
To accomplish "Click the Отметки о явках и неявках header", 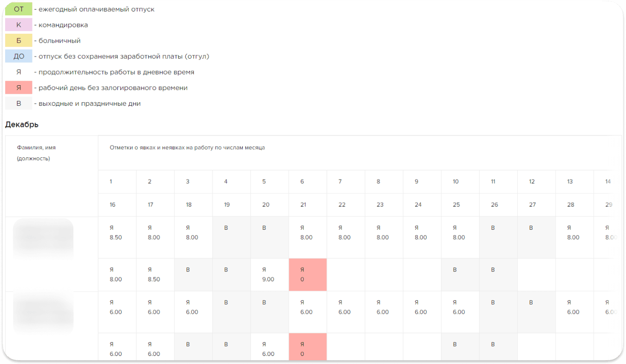I will [187, 147].
